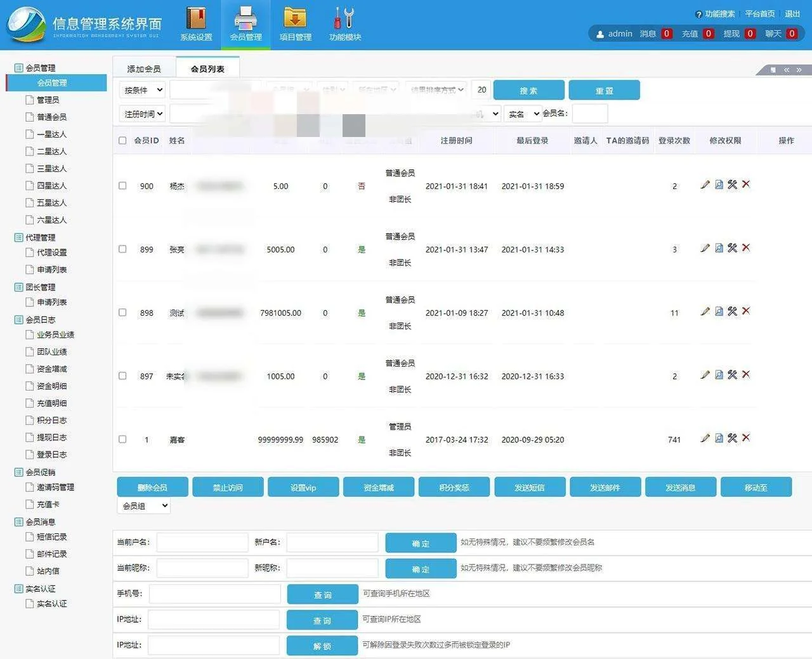Click wrench permissions icon for member 898
Viewport: 812px width, 659px height.
click(x=732, y=311)
